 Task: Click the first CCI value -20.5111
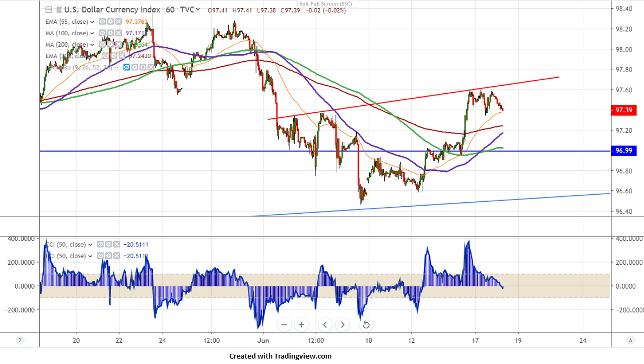tap(136, 245)
